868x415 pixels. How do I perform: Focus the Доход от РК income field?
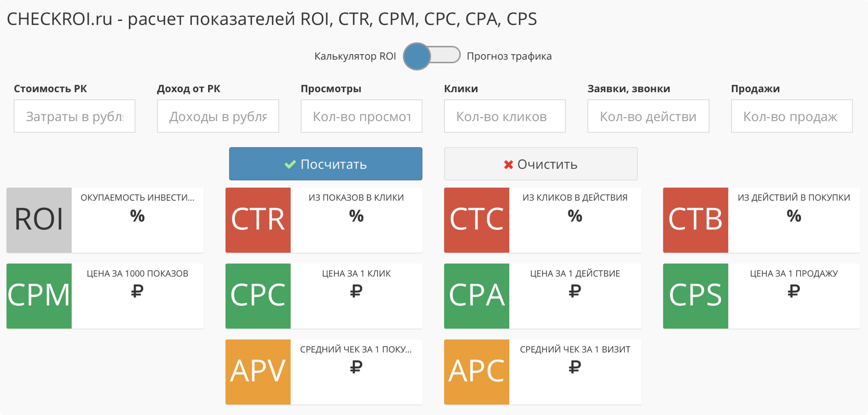pyautogui.click(x=218, y=116)
